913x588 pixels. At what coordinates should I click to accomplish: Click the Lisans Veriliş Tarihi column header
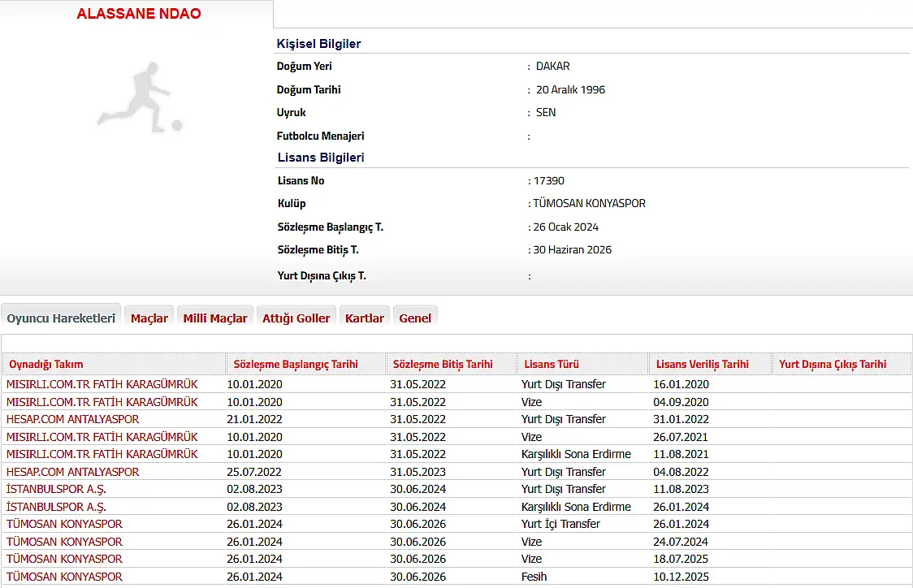pyautogui.click(x=703, y=365)
